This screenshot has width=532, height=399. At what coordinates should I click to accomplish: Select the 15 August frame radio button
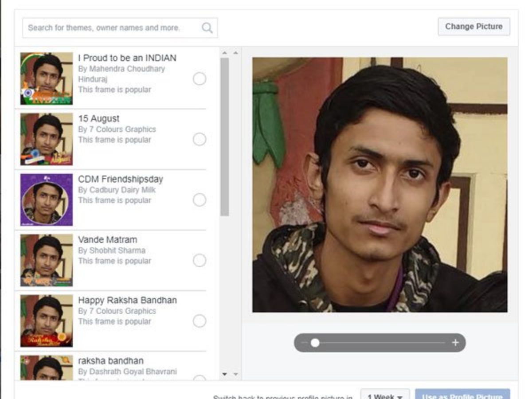[199, 140]
